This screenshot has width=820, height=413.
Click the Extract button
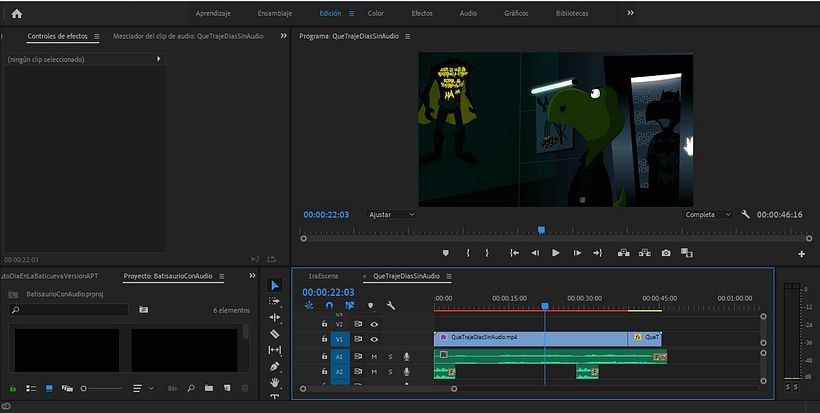coord(645,253)
